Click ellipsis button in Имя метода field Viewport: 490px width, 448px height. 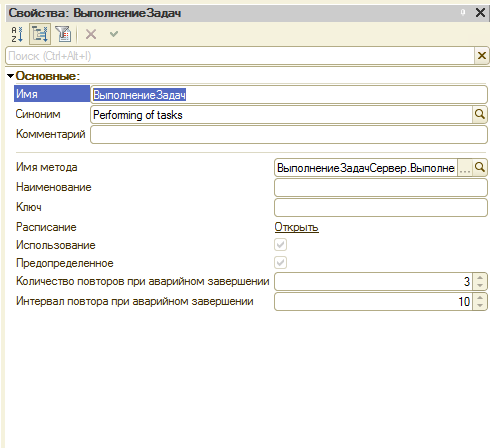coord(465,168)
